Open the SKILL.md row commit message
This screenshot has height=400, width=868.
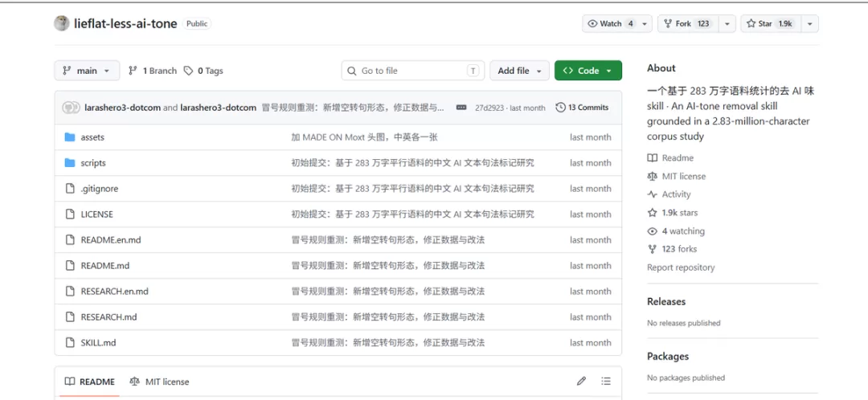point(388,343)
